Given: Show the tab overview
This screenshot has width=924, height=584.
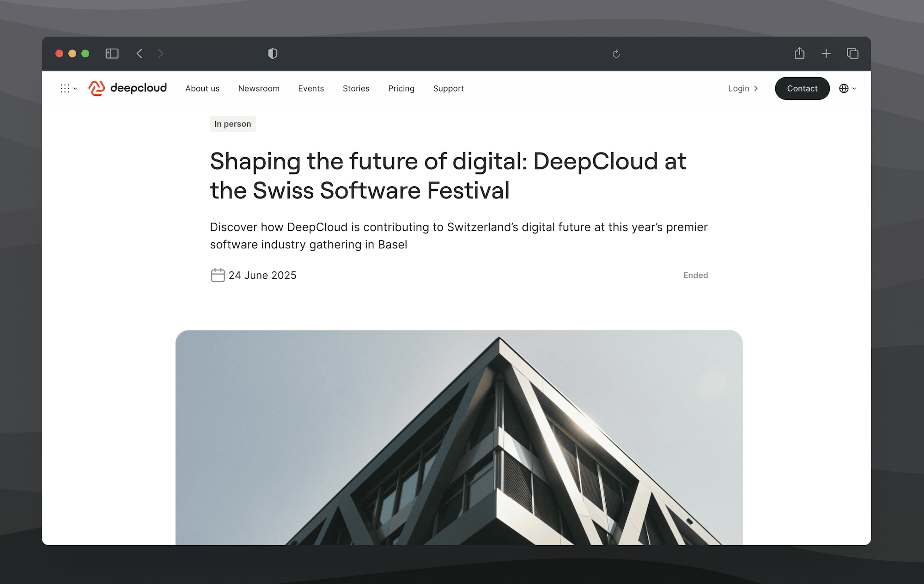Looking at the screenshot, I should (x=852, y=54).
